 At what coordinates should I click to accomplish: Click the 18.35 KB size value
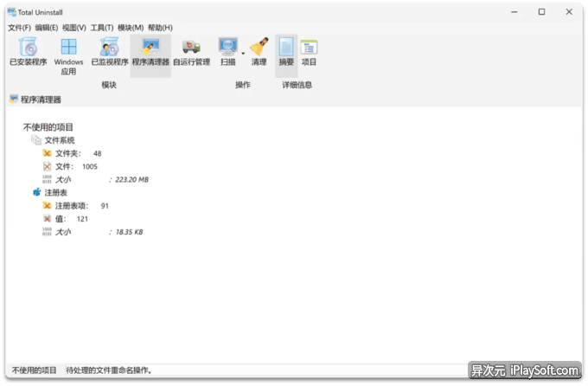point(129,232)
